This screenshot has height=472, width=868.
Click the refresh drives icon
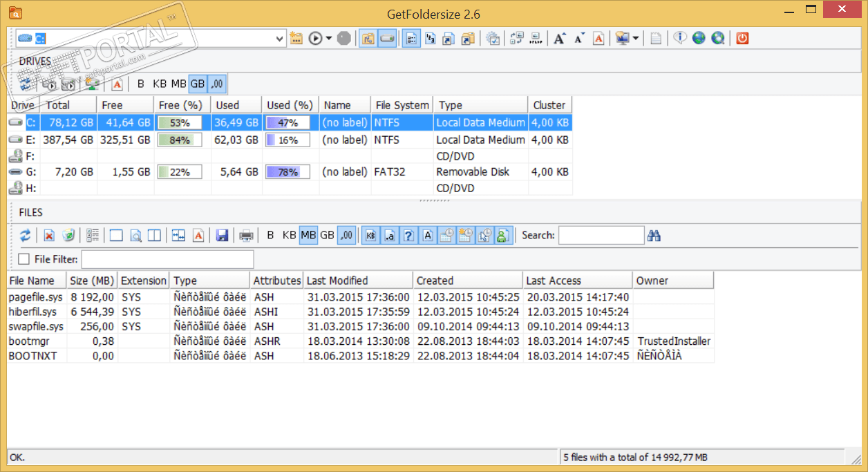[25, 84]
